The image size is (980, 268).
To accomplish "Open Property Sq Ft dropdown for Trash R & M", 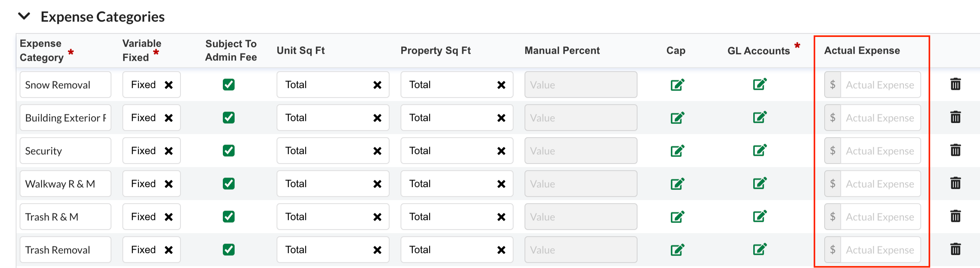I will point(457,217).
